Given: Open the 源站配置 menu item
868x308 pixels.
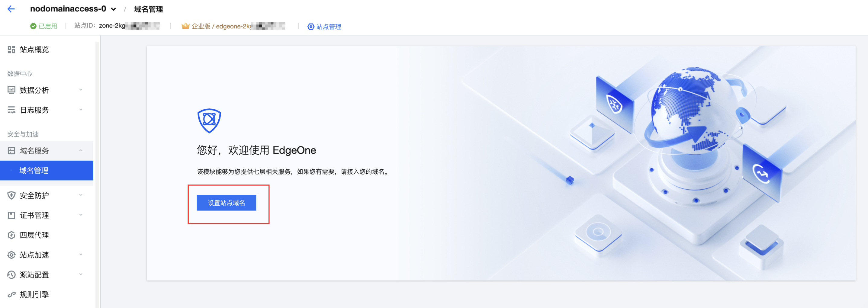Looking at the screenshot, I should 34,275.
